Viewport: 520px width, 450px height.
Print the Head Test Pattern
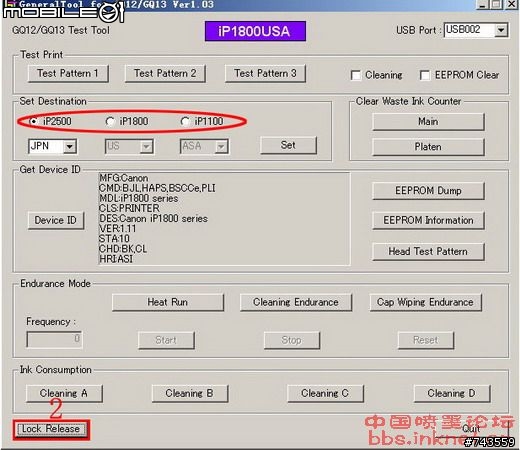[x=428, y=251]
